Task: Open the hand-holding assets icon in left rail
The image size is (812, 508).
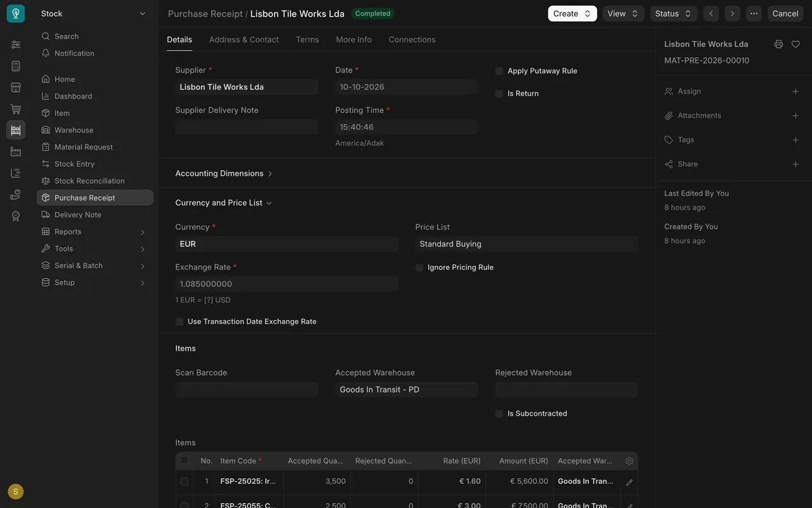Action: (x=16, y=195)
